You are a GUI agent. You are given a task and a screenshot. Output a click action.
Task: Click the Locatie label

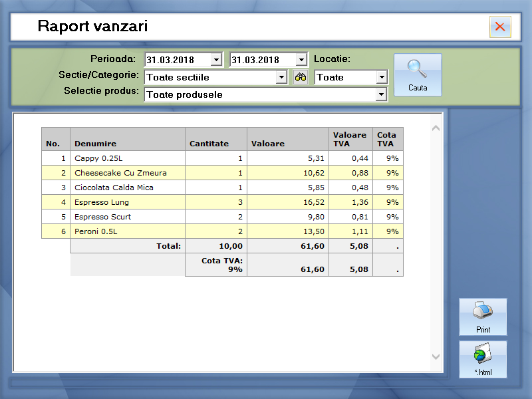332,59
